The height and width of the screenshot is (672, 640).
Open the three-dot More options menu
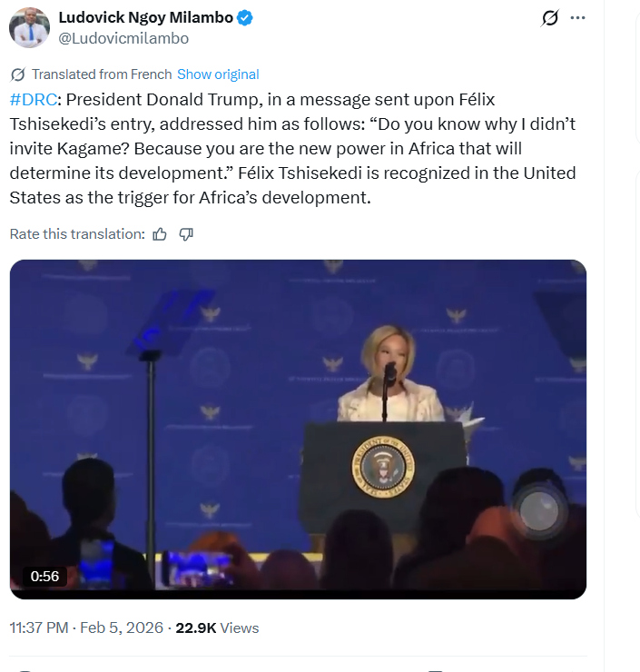pos(577,18)
